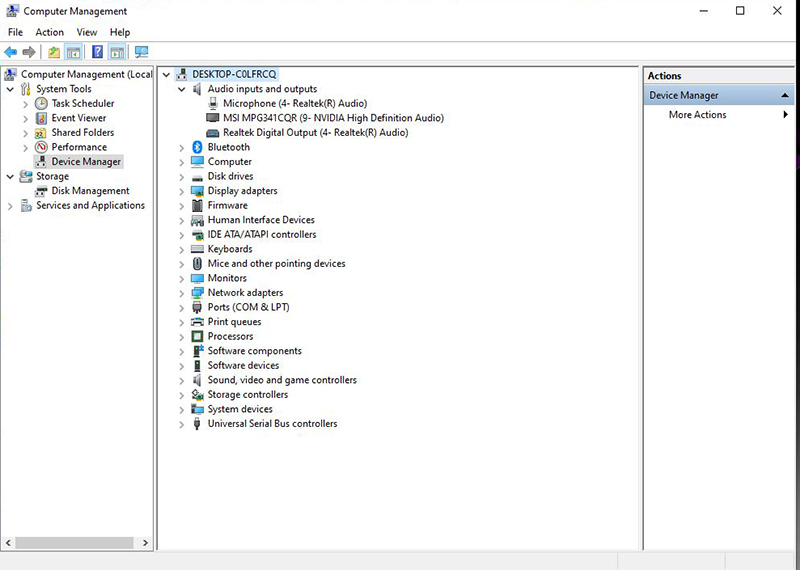Click More Actions in the Actions pane

697,115
